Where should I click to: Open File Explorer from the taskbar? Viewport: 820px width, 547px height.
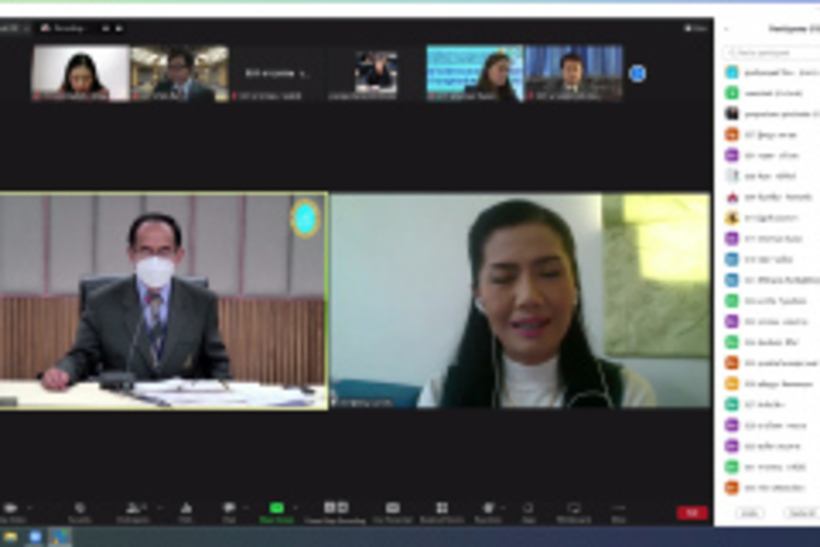10,537
